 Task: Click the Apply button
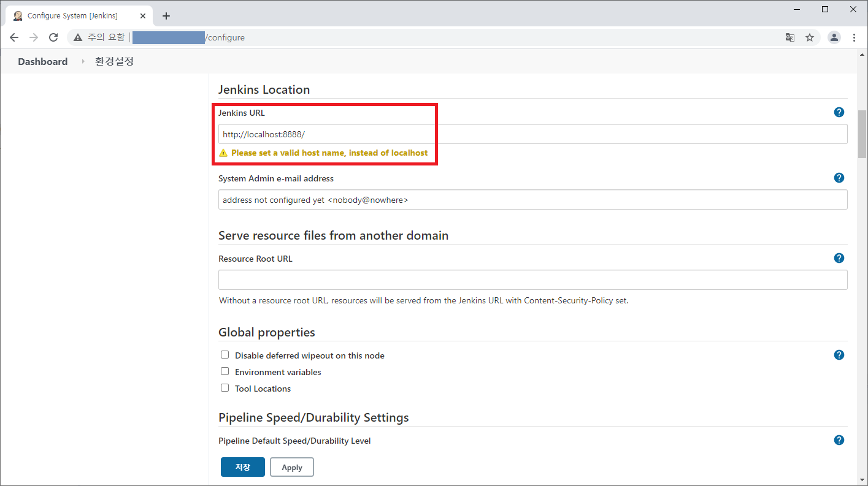(292, 467)
